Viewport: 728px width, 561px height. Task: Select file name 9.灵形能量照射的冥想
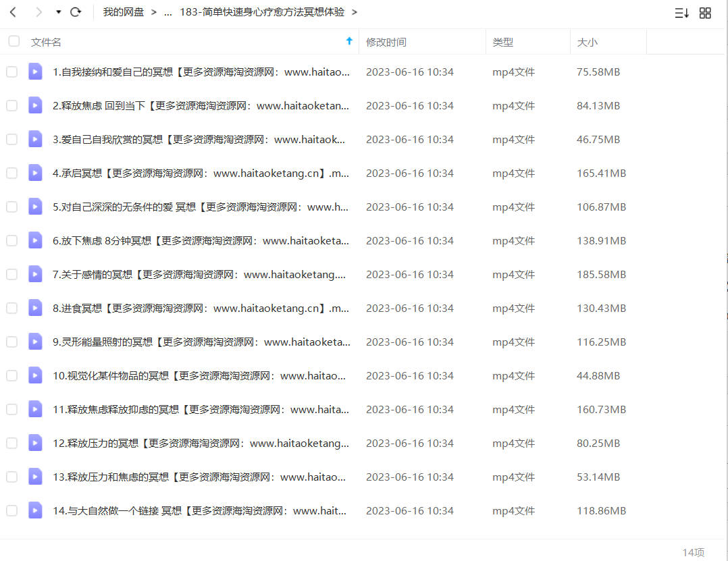[201, 342]
